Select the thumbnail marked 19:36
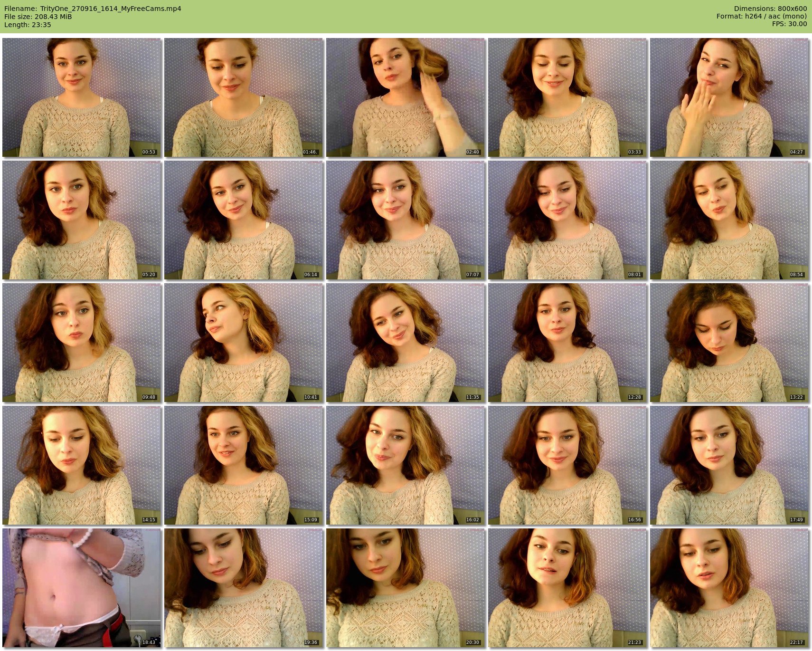 [x=243, y=588]
